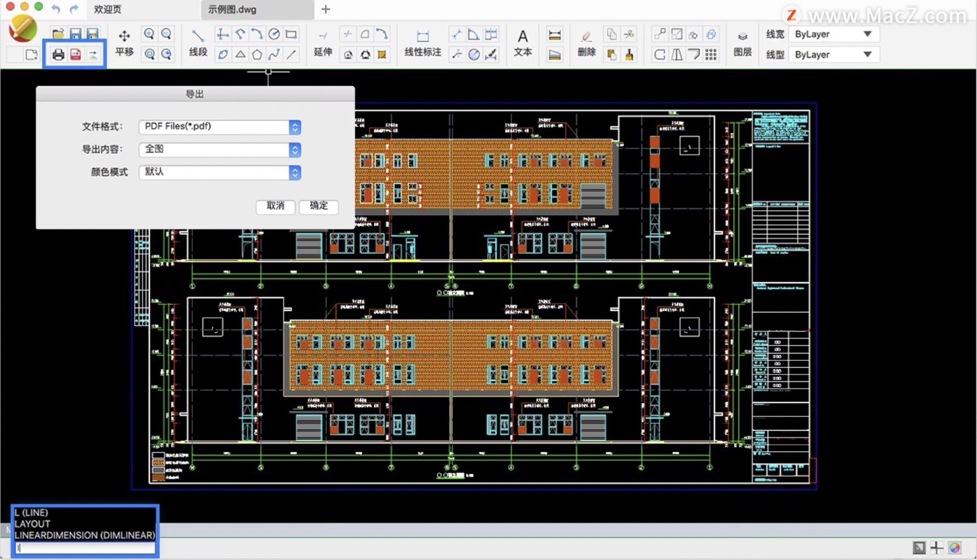
Task: Click the zoom out magnifier icon
Action: tap(166, 34)
